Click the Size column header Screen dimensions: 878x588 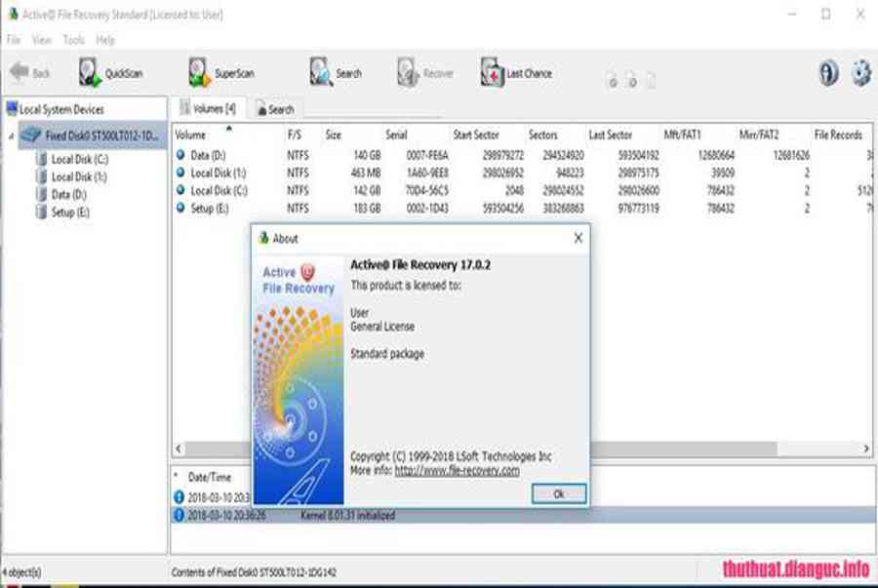pyautogui.click(x=334, y=135)
